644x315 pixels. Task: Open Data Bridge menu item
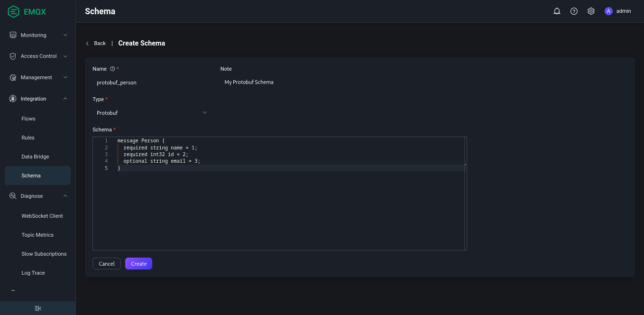(35, 157)
